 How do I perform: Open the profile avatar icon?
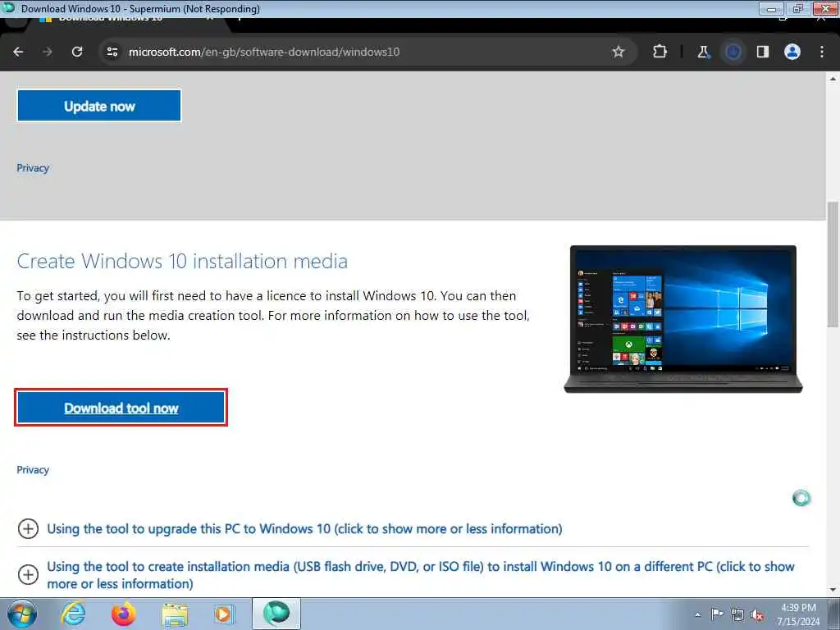[792, 52]
